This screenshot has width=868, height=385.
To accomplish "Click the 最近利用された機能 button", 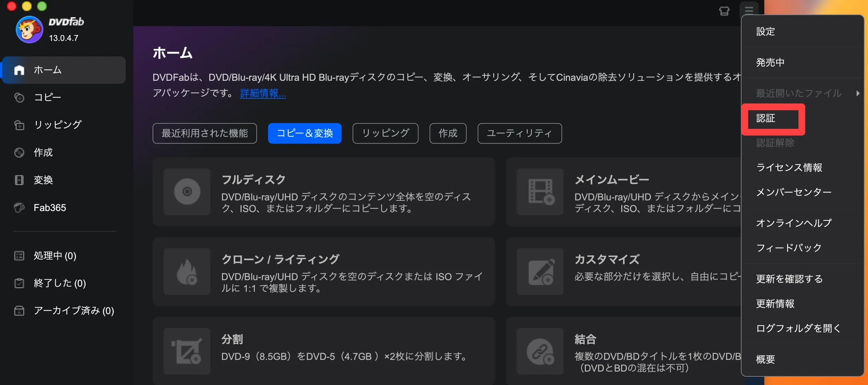I will (x=204, y=133).
